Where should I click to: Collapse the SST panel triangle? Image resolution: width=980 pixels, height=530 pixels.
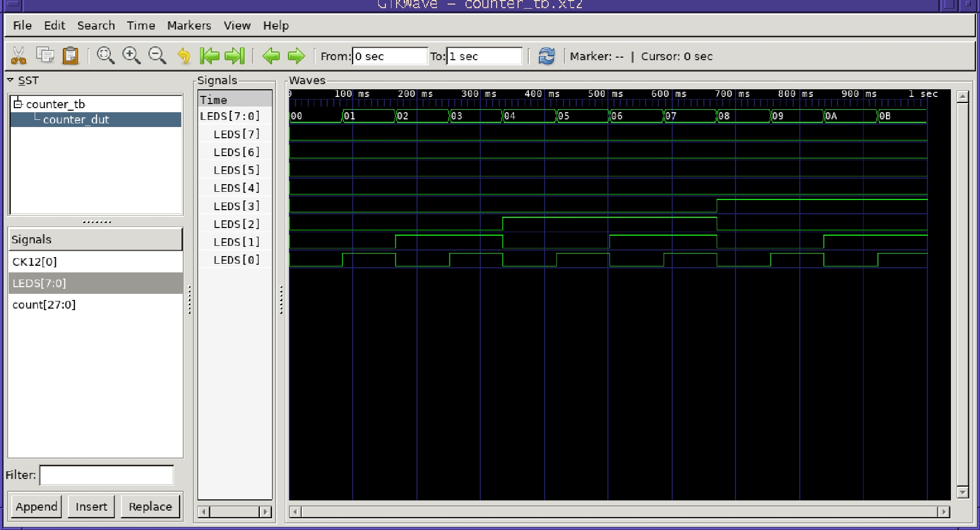(x=10, y=81)
